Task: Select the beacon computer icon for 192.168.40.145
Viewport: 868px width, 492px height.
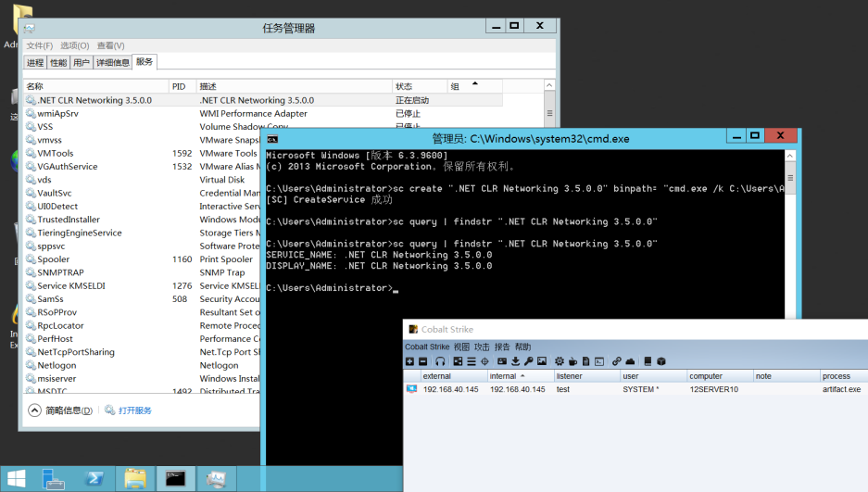Action: [x=412, y=389]
